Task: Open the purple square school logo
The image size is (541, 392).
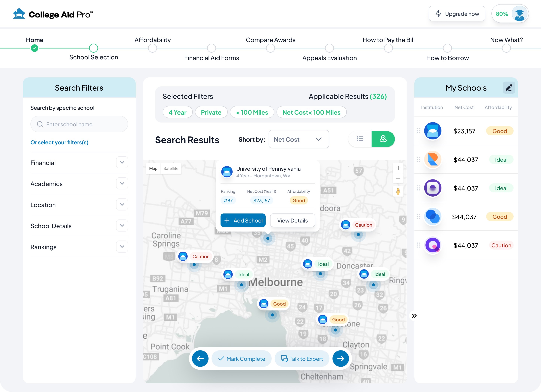Action: pyautogui.click(x=433, y=188)
